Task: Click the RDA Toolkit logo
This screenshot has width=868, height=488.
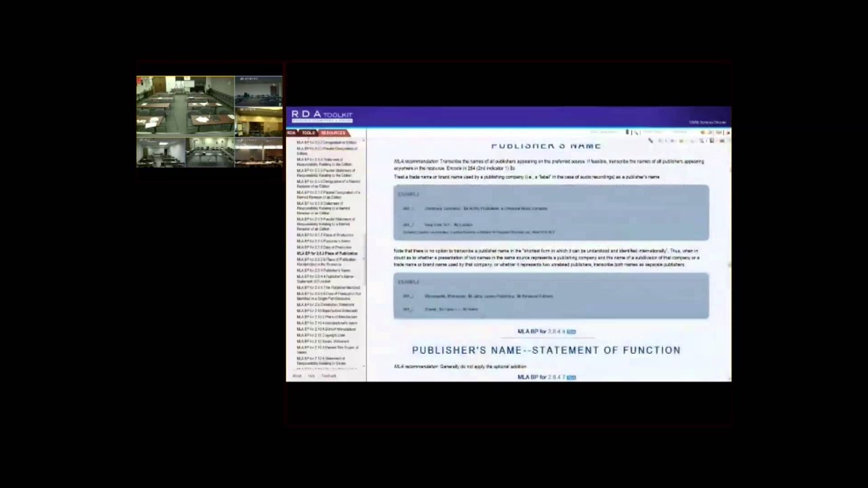Action: (x=322, y=117)
